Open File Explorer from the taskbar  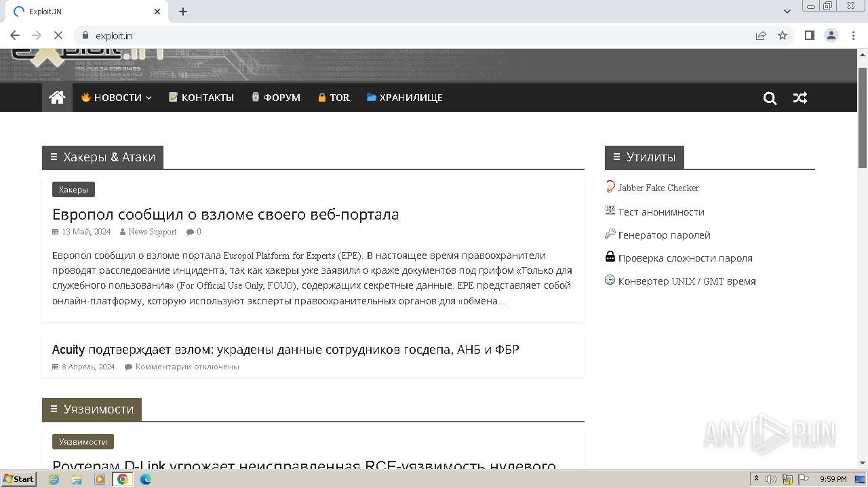pos(77,479)
